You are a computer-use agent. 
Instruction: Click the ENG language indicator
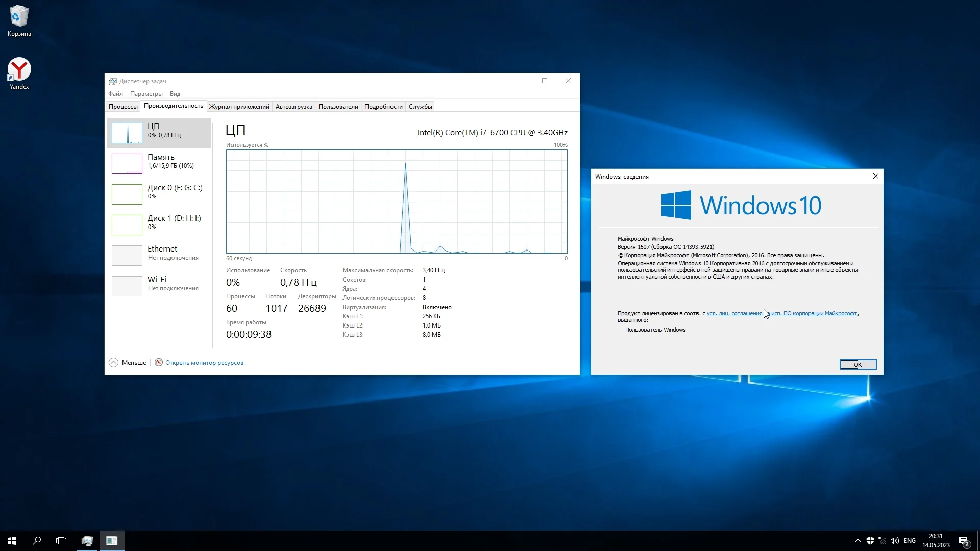(x=910, y=541)
